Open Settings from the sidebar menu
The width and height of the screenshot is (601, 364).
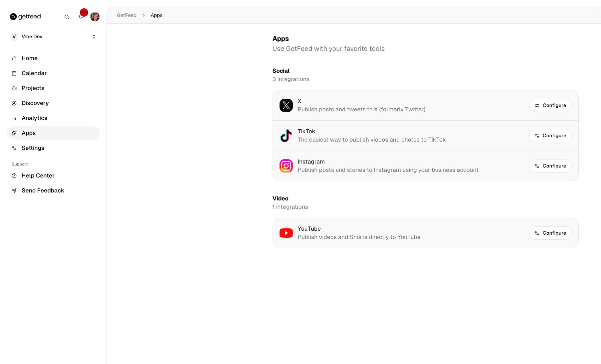point(33,148)
